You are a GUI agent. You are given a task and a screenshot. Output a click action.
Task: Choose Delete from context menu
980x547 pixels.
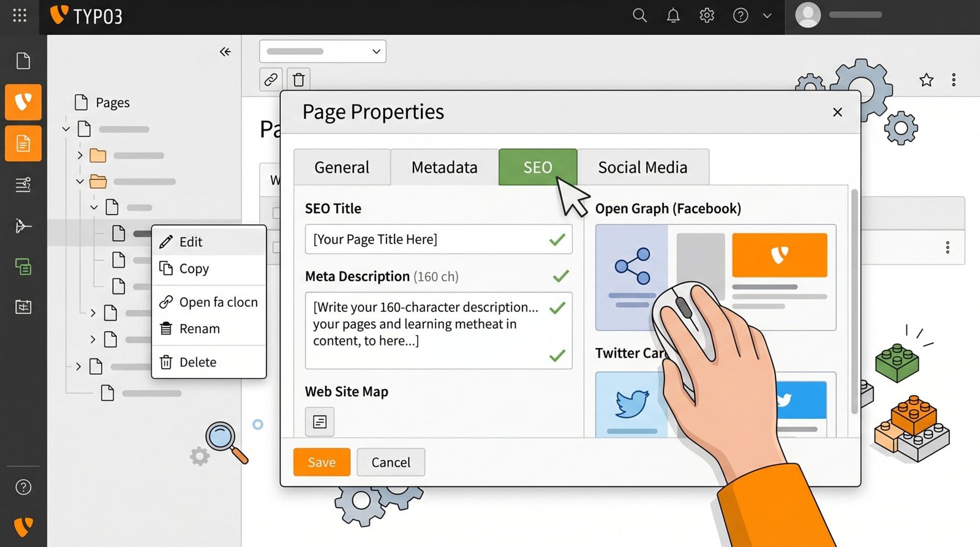(x=209, y=362)
